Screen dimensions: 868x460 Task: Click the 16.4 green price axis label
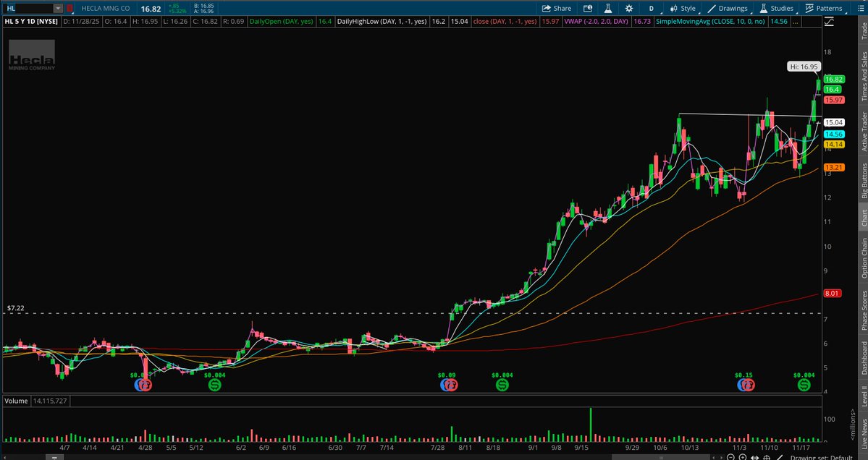[832, 90]
